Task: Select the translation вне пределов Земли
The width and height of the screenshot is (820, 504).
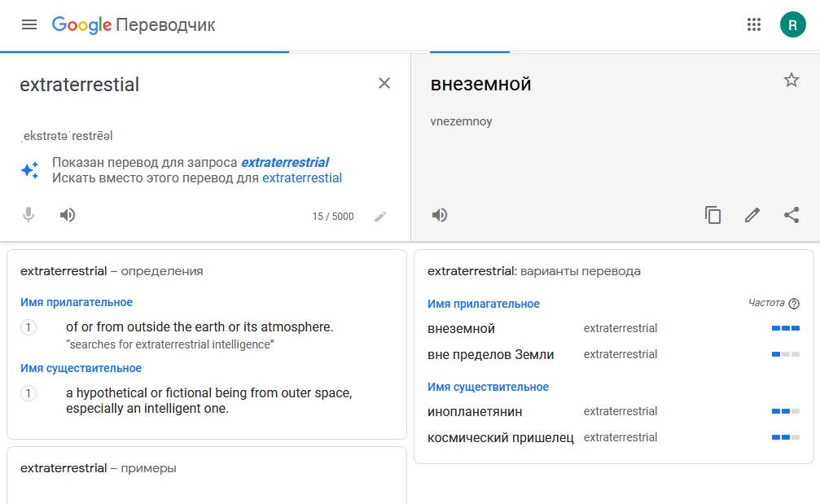Action: pyautogui.click(x=490, y=354)
